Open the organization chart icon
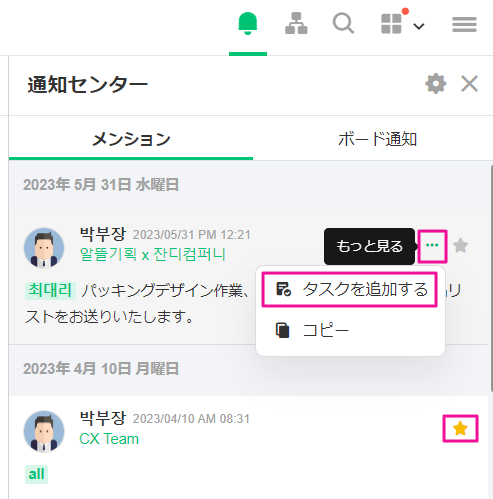 (x=296, y=23)
